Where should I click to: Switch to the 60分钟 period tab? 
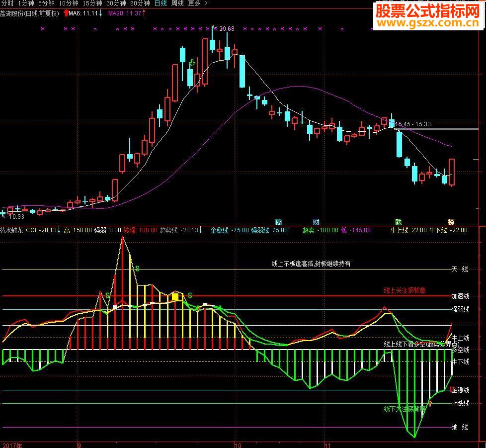tap(140, 3)
